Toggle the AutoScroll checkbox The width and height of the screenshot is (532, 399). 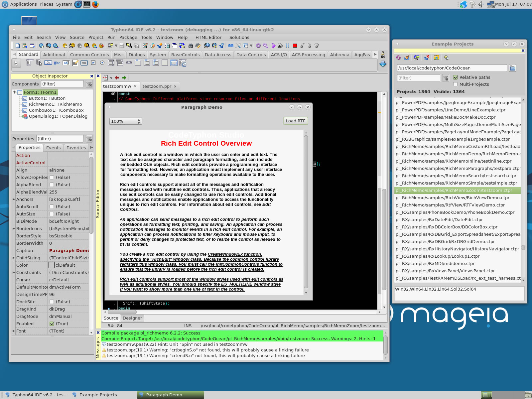52,206
